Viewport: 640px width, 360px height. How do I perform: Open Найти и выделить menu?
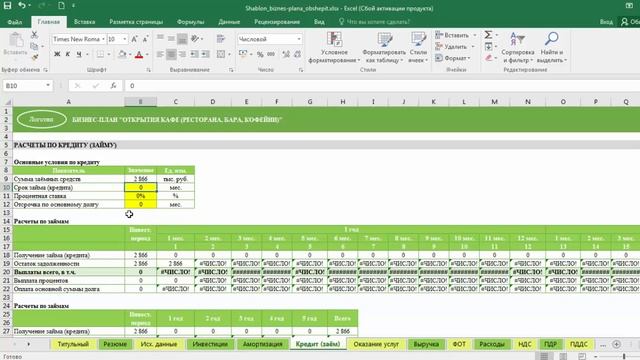[552, 47]
